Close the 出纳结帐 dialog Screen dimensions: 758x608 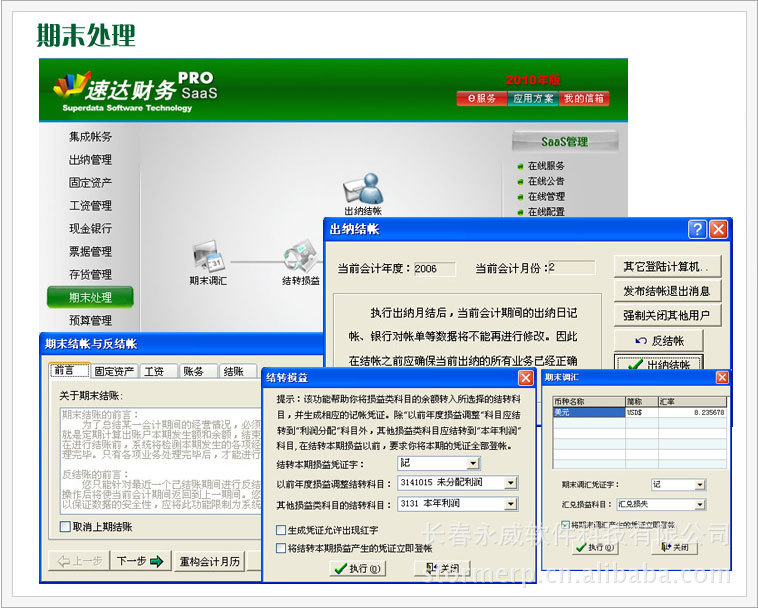pyautogui.click(x=718, y=229)
